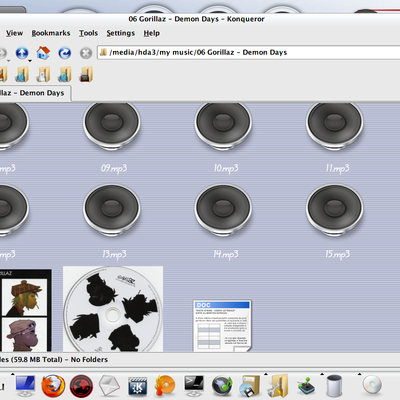Click the folder icon inside the location bar

(103, 52)
